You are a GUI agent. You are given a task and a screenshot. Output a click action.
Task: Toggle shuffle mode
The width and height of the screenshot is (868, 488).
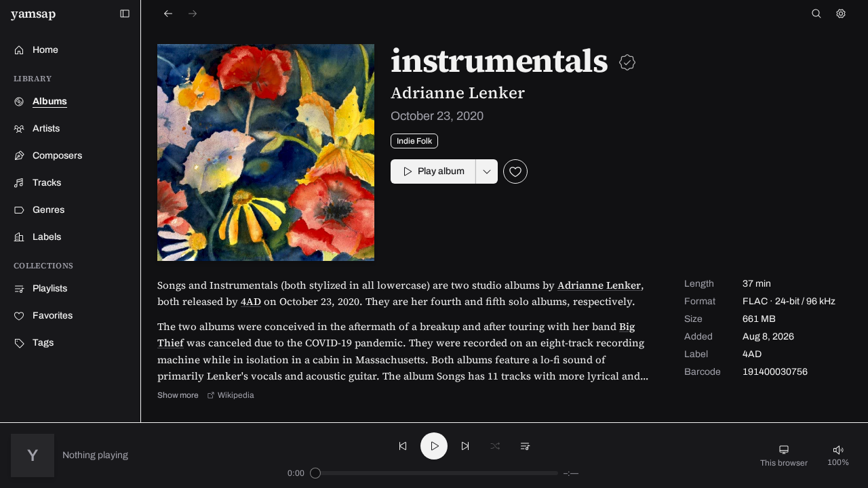pos(495,446)
